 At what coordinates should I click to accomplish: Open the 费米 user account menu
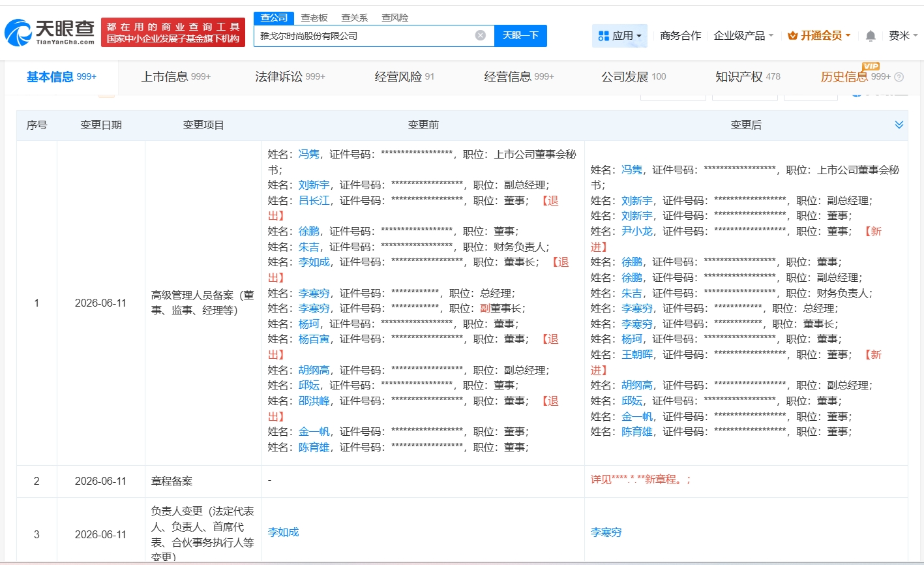(x=903, y=36)
